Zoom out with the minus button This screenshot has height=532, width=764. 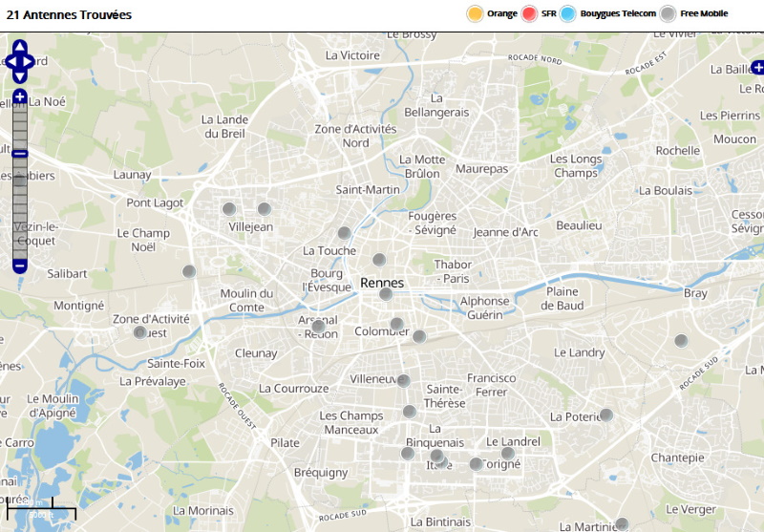coord(19,266)
